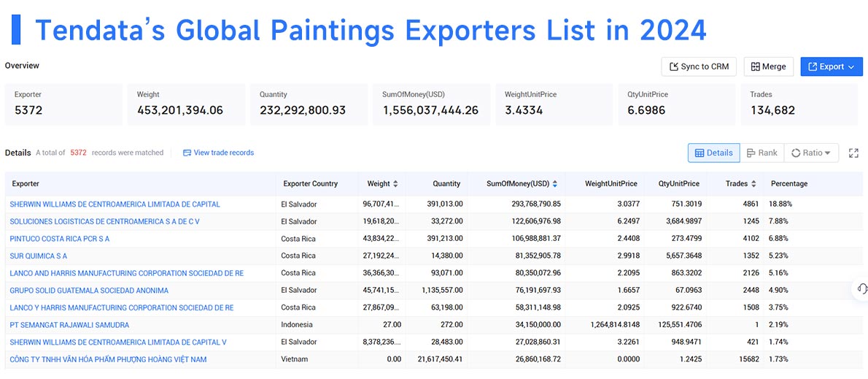The image size is (868, 379).
Task: Open the Ratio dropdown
Action: tap(811, 153)
